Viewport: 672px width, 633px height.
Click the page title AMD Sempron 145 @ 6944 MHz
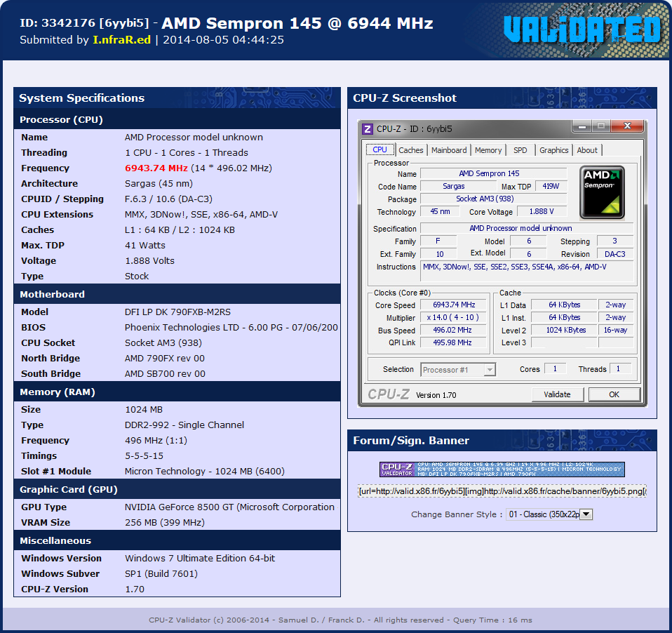click(297, 23)
